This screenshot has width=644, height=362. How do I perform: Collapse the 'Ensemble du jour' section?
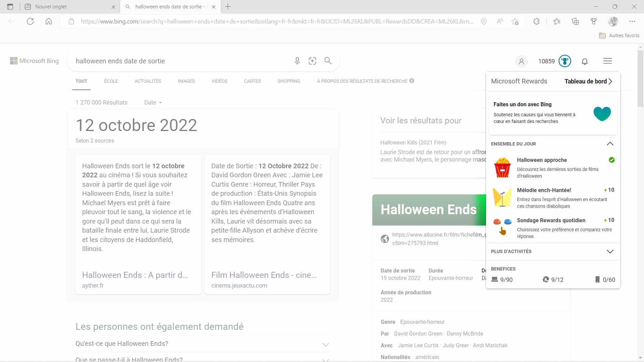(609, 144)
